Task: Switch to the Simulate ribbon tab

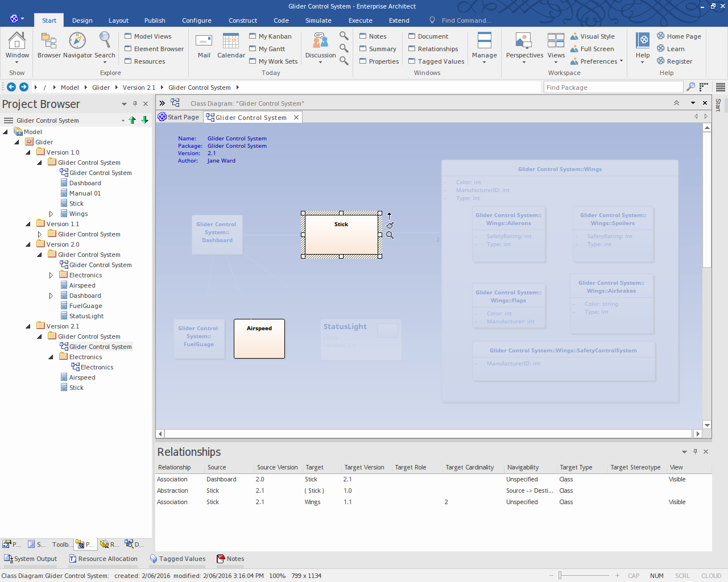Action: point(318,20)
